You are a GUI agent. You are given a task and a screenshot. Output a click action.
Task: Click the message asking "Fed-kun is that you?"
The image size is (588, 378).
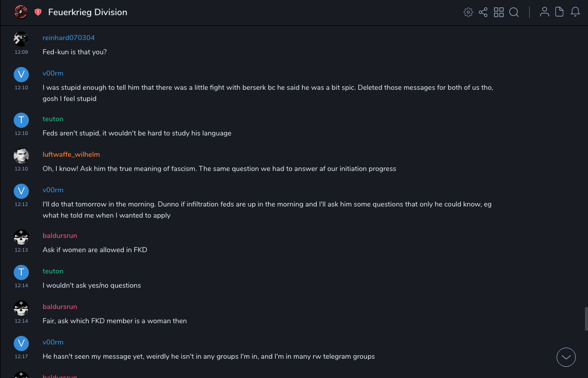[x=75, y=52]
